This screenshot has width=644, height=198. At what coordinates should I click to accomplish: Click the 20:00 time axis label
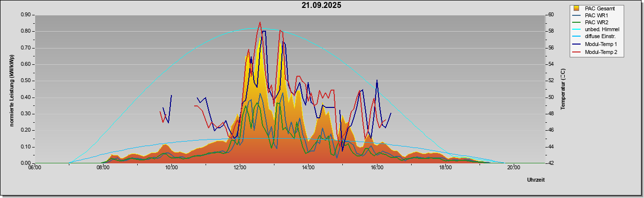[x=513, y=168]
